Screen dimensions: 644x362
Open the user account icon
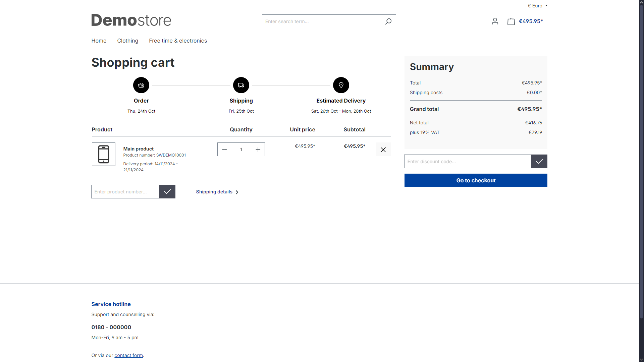point(495,21)
